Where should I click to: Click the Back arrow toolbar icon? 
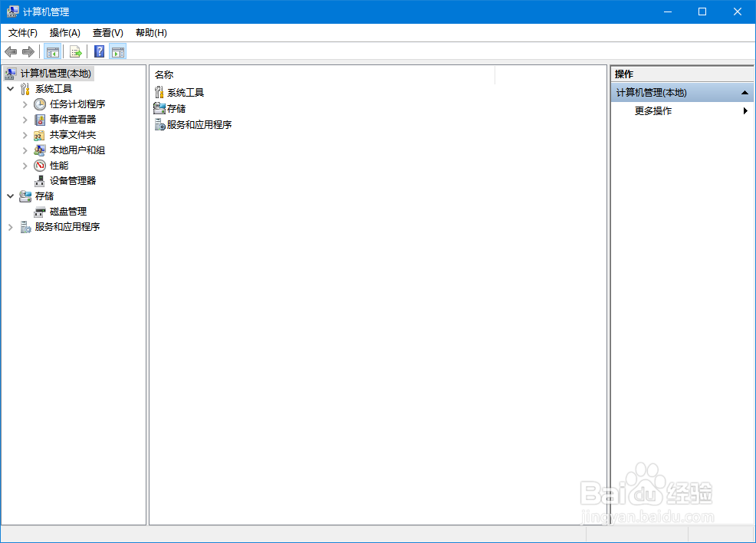[11, 51]
